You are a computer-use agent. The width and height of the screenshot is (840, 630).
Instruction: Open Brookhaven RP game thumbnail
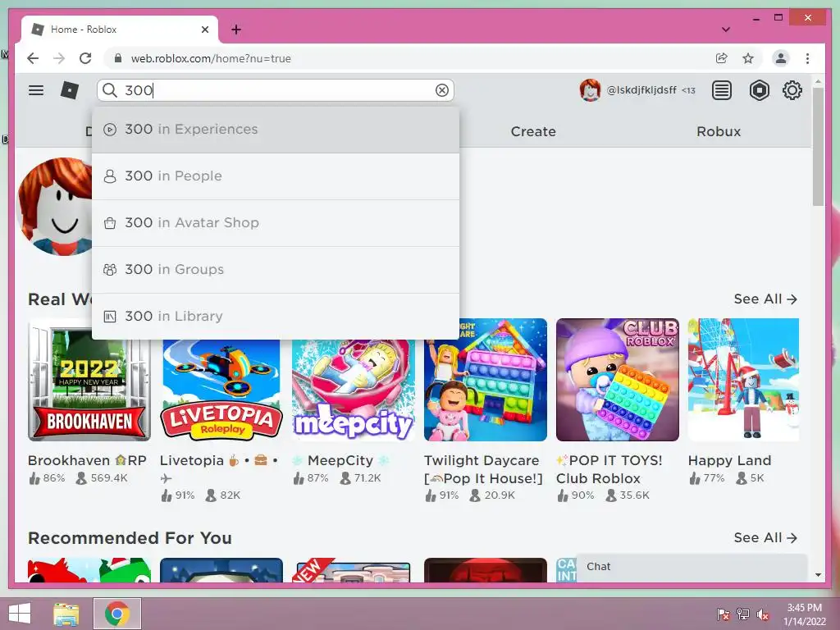[89, 380]
